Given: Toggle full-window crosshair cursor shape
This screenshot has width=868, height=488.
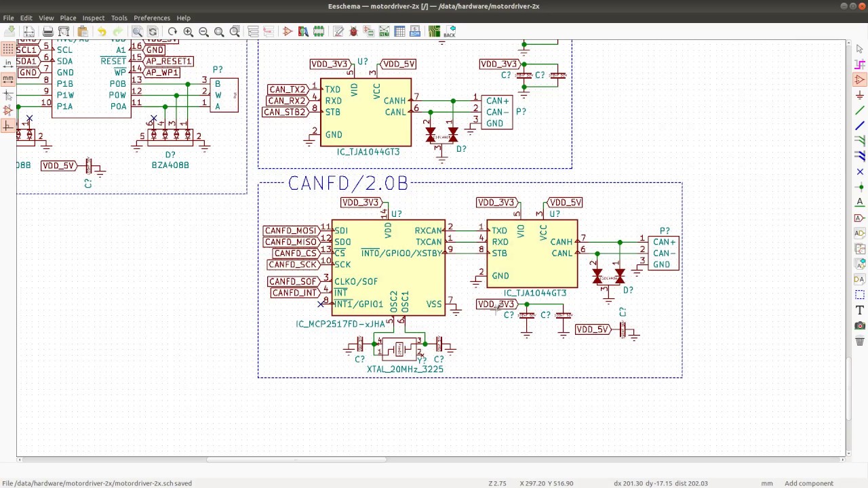Looking at the screenshot, I should (8, 94).
